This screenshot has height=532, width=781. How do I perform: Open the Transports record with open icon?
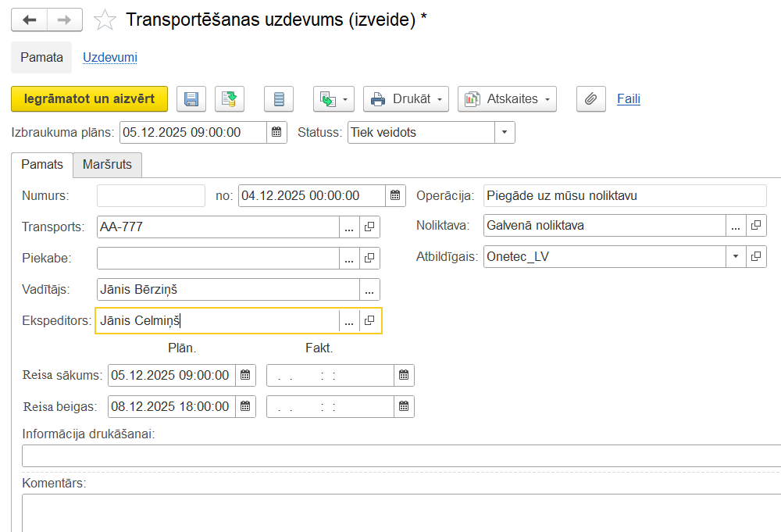369,227
